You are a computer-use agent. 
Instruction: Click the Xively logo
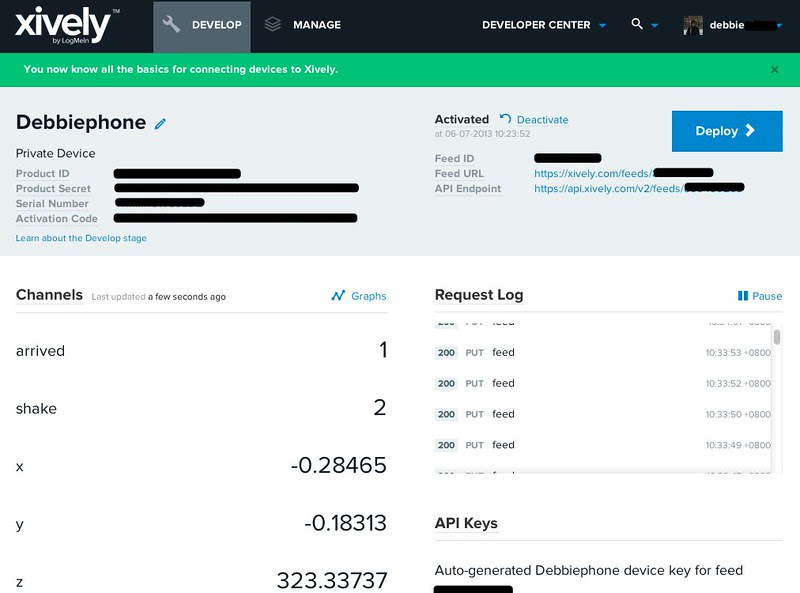point(66,25)
